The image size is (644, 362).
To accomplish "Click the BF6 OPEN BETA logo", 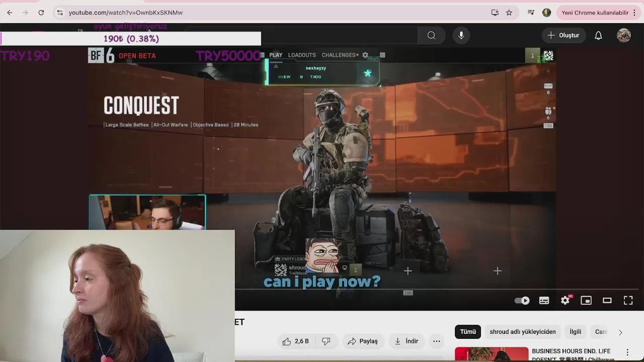I will coord(122,56).
